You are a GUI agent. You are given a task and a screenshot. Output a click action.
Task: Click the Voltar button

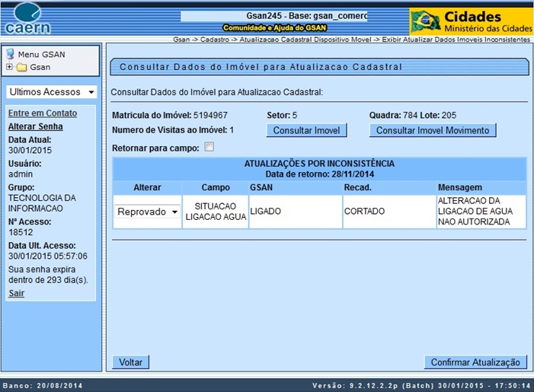[130, 362]
